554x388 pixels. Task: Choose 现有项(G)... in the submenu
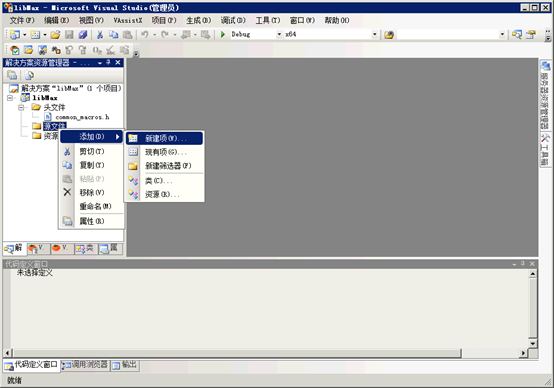click(x=164, y=152)
